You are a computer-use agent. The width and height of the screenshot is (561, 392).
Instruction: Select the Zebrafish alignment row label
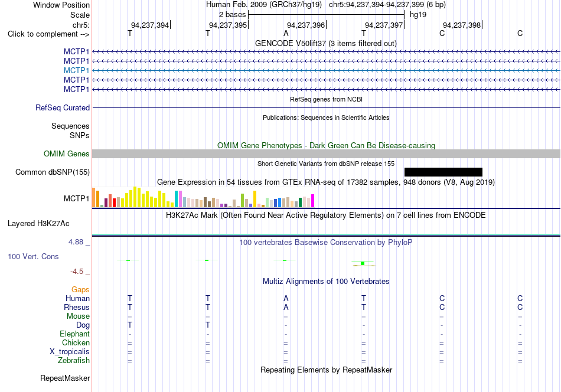pyautogui.click(x=74, y=361)
